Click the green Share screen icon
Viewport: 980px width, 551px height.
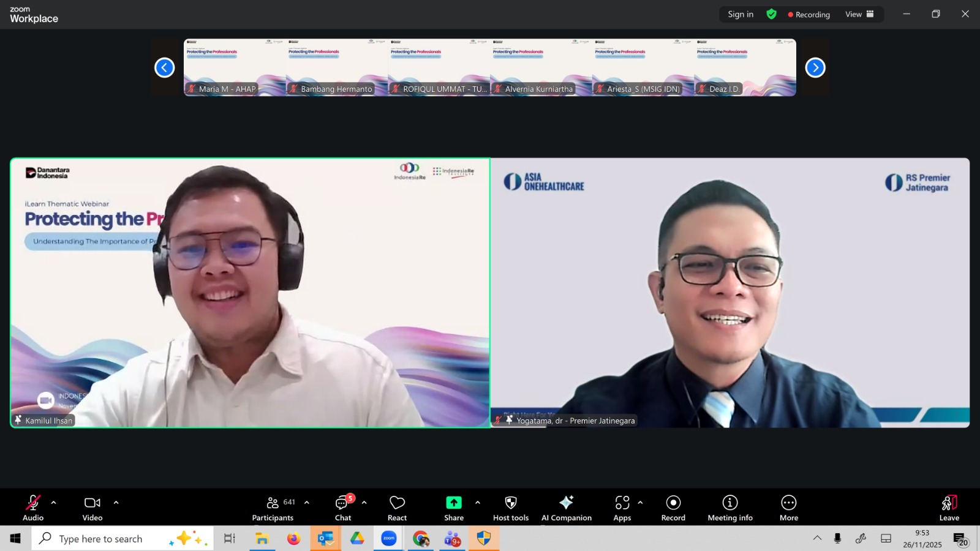[x=453, y=503]
